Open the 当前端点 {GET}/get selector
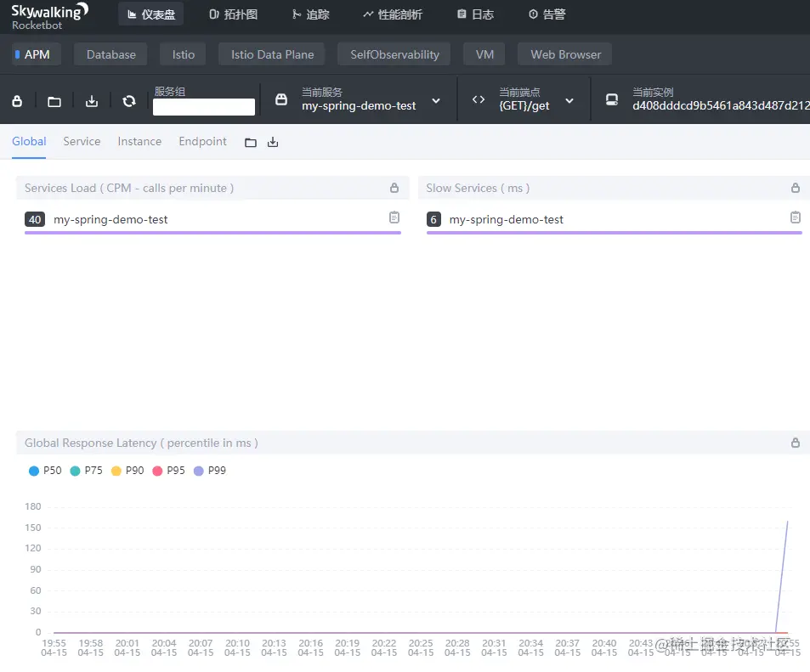Screen dimensions: 810x672 524,99
